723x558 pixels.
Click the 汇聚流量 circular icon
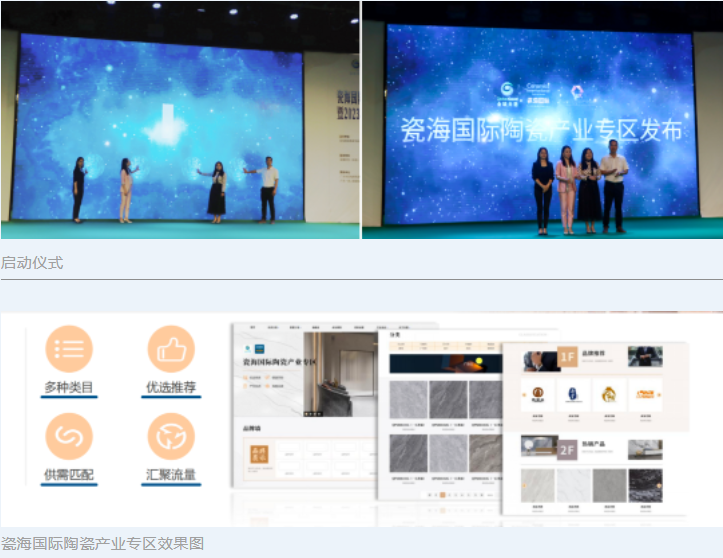click(x=171, y=436)
